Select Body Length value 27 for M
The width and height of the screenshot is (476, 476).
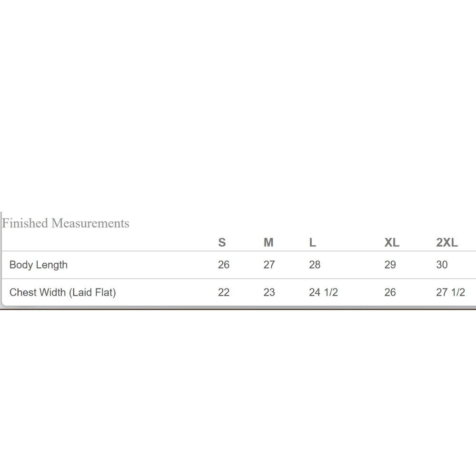(x=269, y=265)
